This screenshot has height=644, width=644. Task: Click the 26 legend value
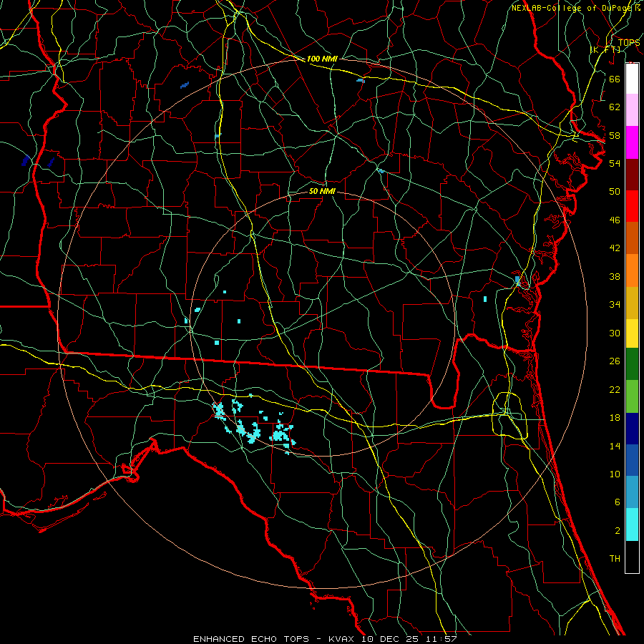click(615, 361)
